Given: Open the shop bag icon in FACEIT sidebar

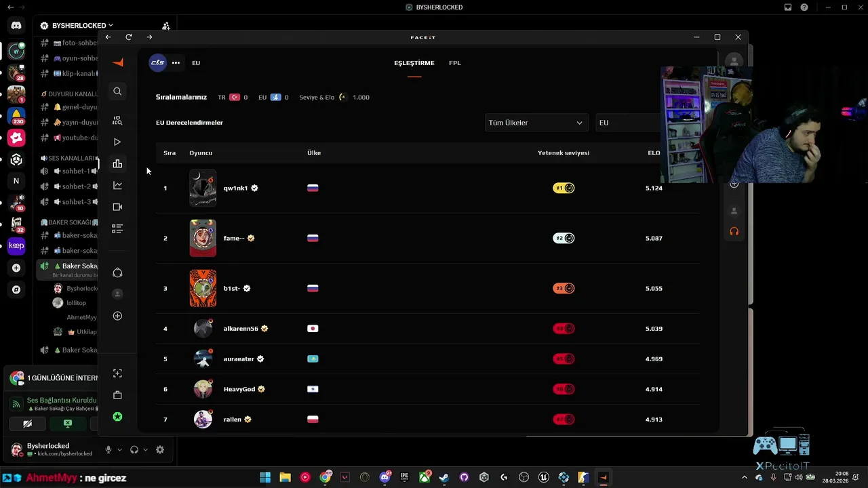Looking at the screenshot, I should pyautogui.click(x=117, y=395).
